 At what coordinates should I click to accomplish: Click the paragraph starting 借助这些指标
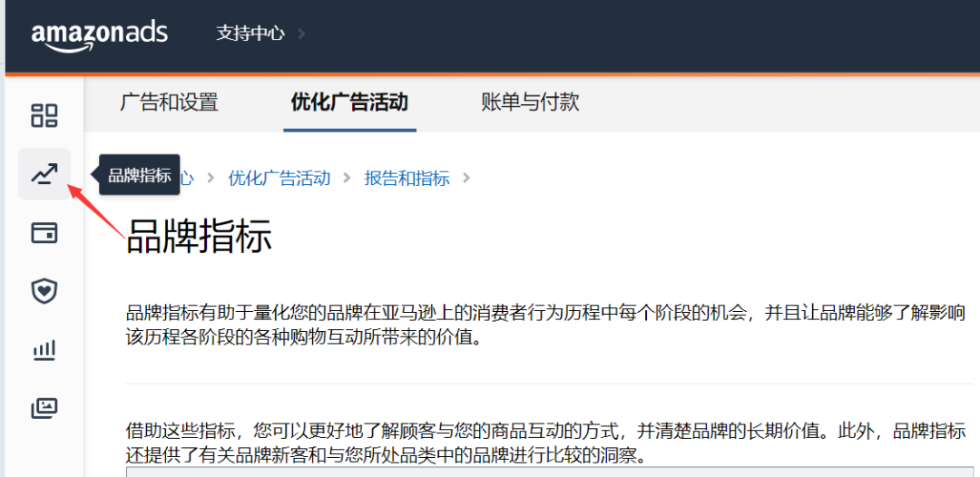(546, 443)
